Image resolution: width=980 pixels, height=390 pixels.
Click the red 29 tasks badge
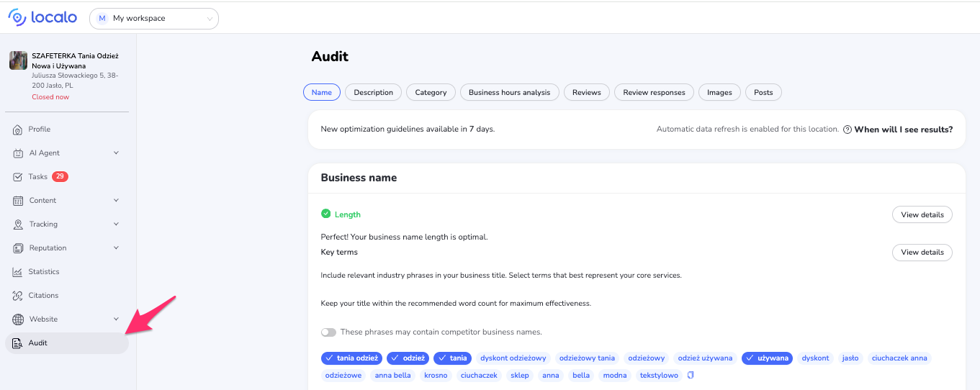tap(60, 177)
